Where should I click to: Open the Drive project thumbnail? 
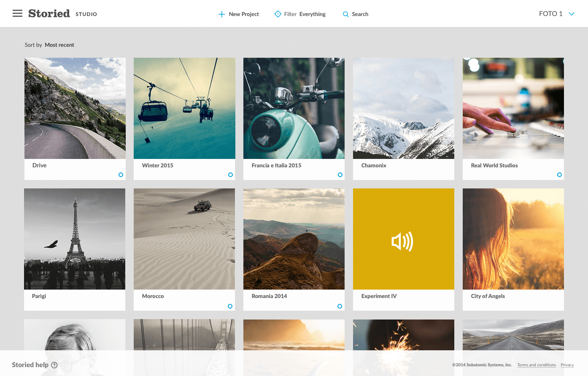[75, 108]
